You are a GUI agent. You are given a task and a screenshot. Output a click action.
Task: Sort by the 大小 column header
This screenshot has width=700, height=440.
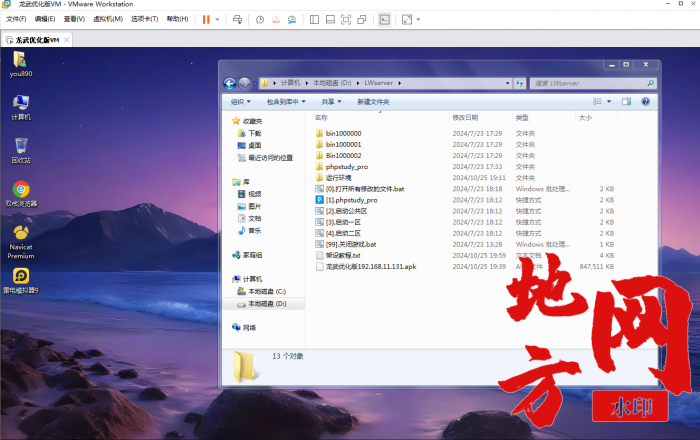[x=585, y=117]
